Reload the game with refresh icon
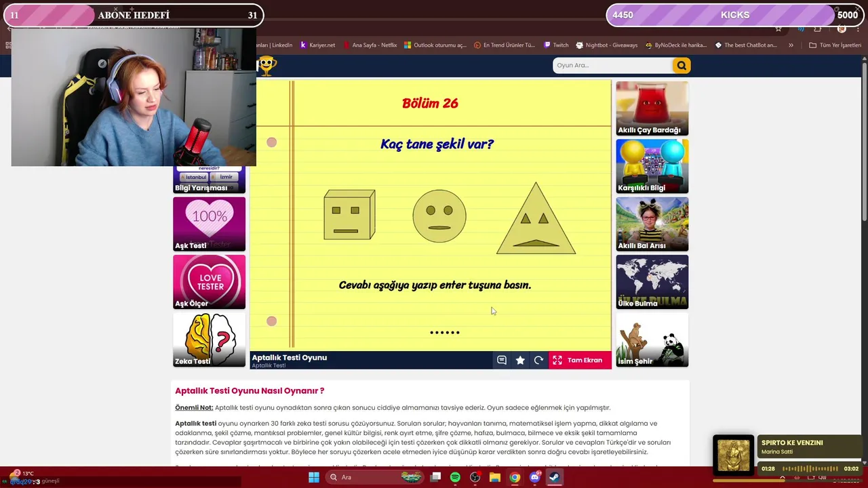Viewport: 868px width, 488px height. coord(538,361)
